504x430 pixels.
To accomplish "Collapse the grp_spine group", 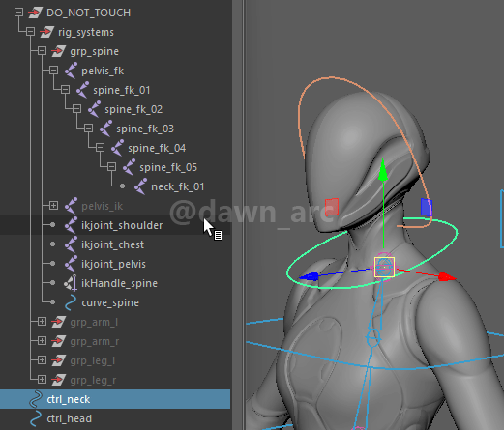I will tap(42, 51).
